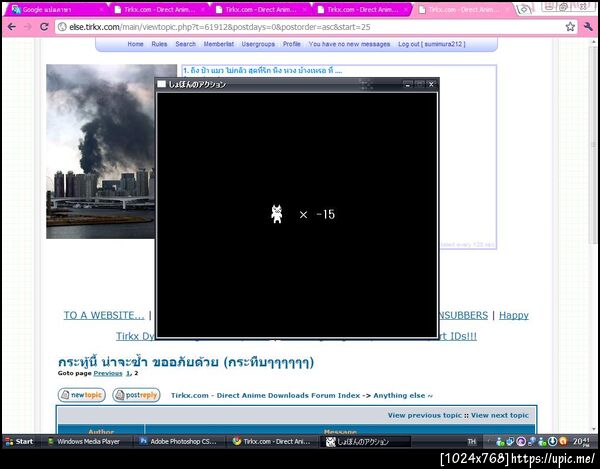Select the active rightmost Tirkx.com tab
The image size is (600, 469).
tap(464, 10)
